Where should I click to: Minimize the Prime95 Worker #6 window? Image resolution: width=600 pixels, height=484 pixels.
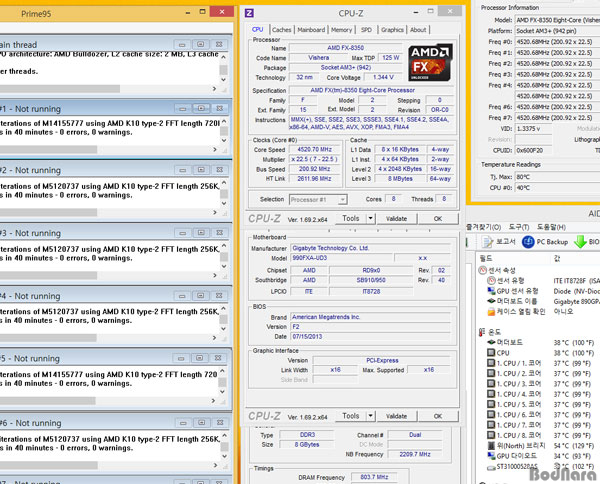(183, 423)
